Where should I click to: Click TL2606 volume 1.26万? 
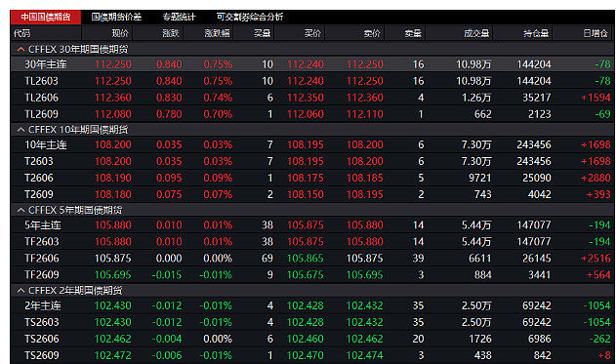(476, 98)
